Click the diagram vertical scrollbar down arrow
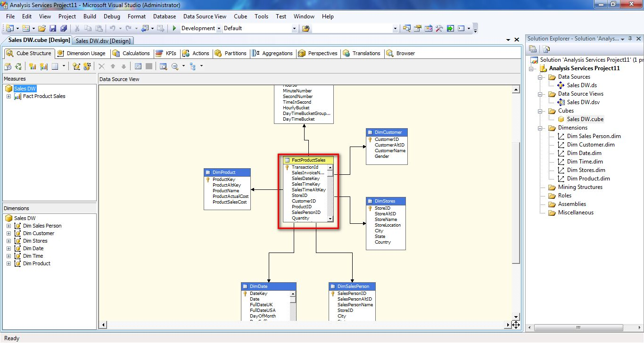644x343 pixels. (516, 317)
